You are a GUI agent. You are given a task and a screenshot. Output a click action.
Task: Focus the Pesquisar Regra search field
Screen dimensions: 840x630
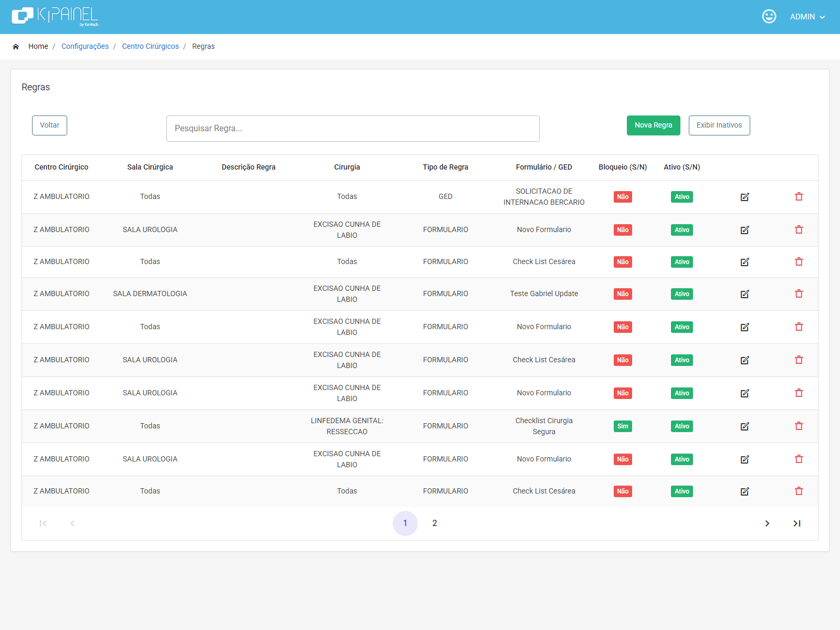tap(353, 129)
